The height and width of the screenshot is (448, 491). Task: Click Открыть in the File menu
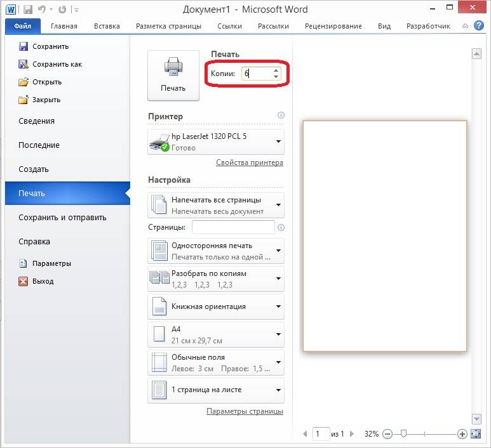pos(40,82)
